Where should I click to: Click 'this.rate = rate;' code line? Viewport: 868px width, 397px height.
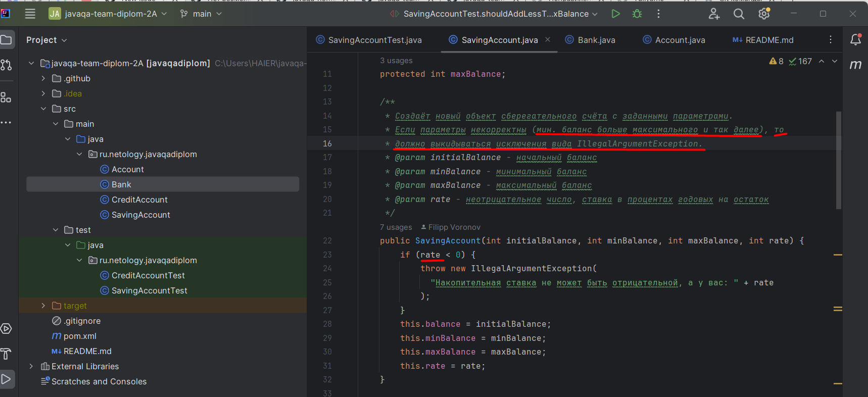443,366
